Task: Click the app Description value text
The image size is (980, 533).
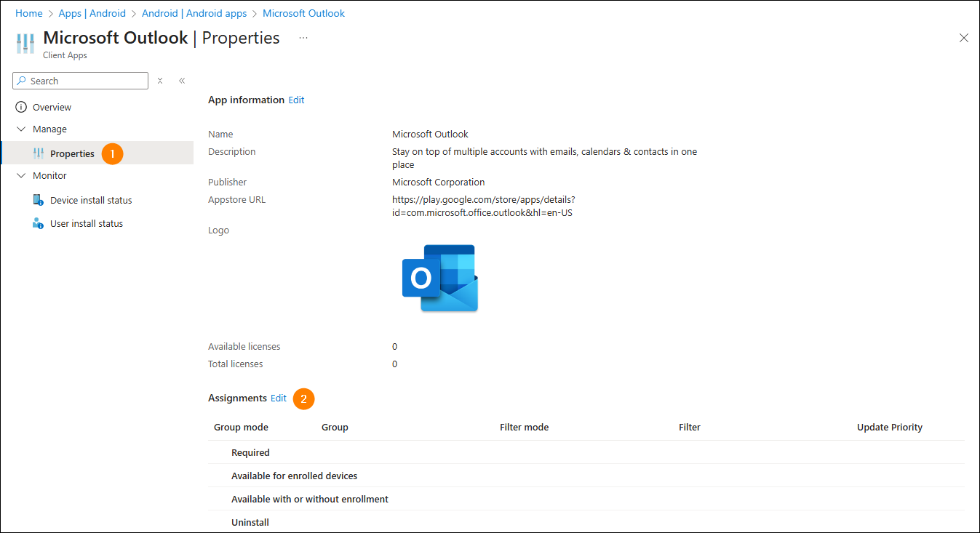Action: pyautogui.click(x=544, y=158)
